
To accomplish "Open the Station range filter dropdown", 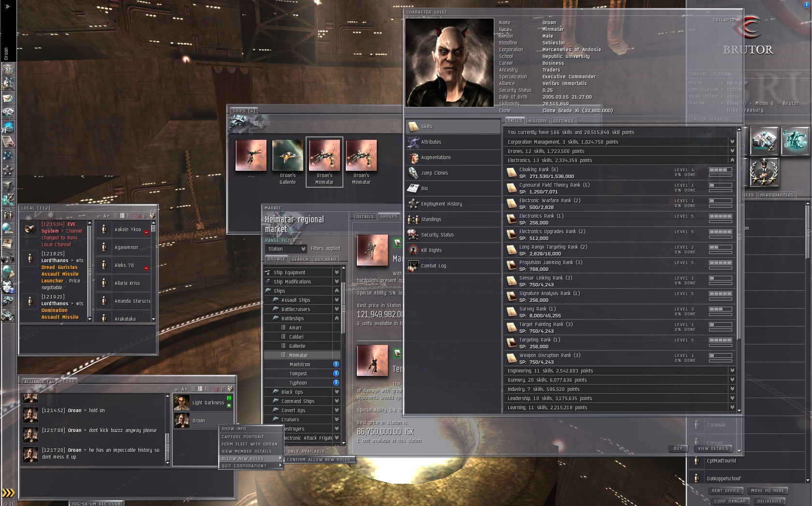I will [286, 249].
